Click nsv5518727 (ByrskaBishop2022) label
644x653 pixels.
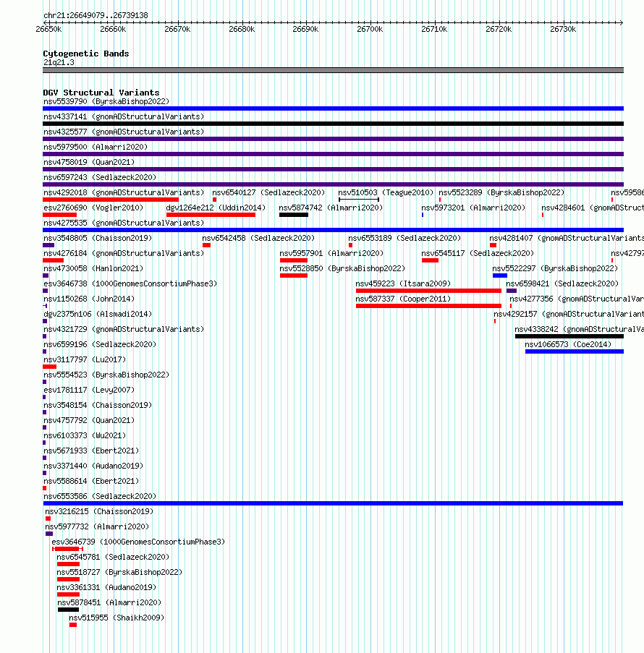tap(119, 572)
